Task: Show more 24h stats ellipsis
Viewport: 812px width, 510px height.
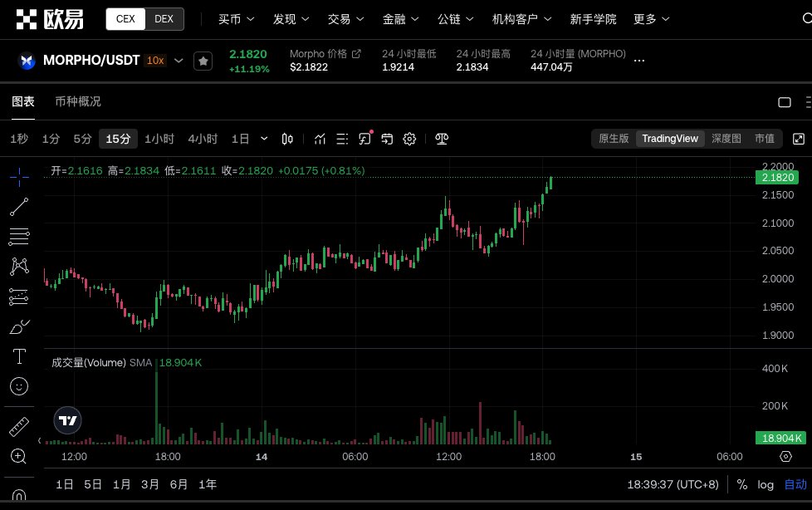Action: point(639,61)
